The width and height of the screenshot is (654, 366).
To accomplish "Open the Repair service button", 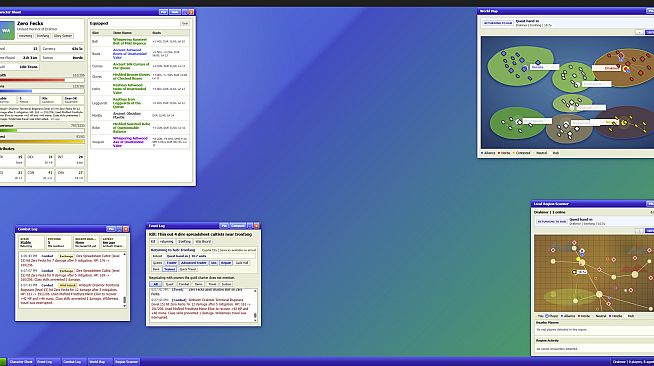I will (226, 263).
